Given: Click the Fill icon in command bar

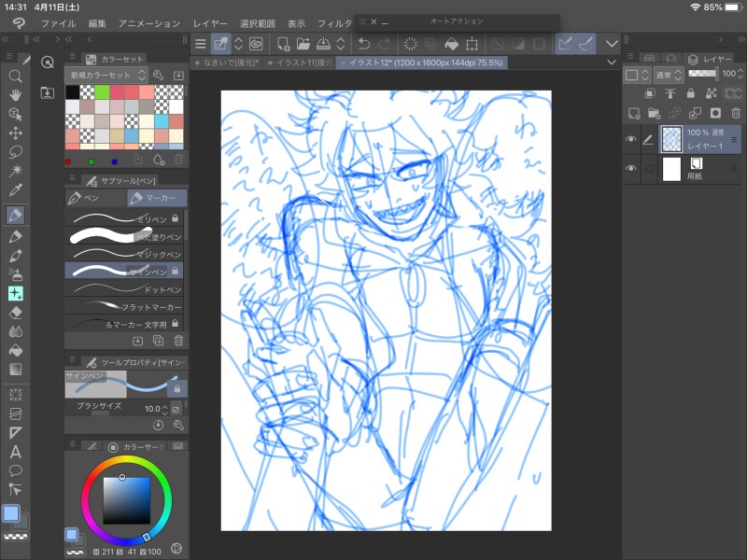Looking at the screenshot, I should 451,44.
